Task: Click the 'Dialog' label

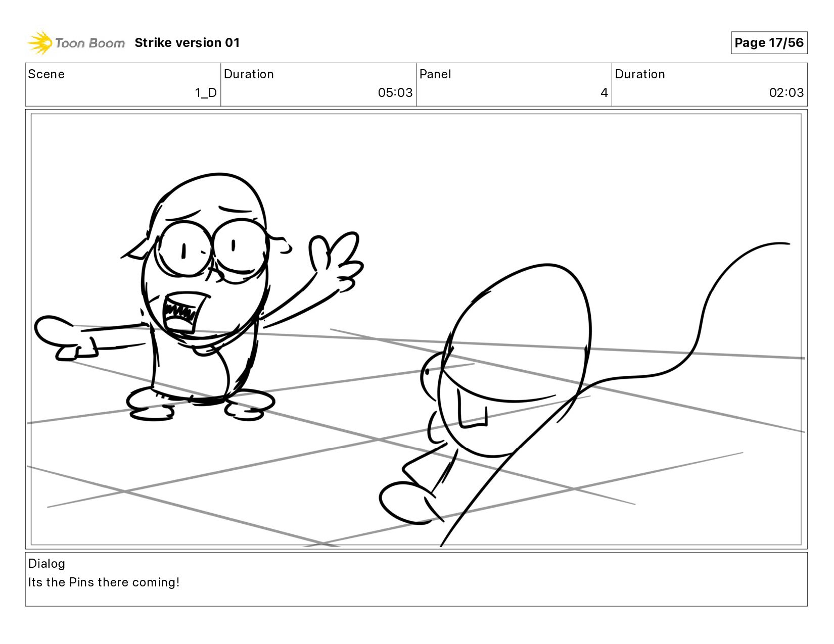Action: coord(47,564)
